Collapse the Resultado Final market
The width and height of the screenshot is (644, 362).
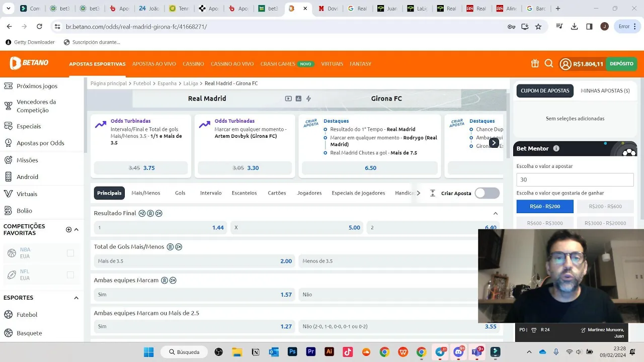point(496,213)
